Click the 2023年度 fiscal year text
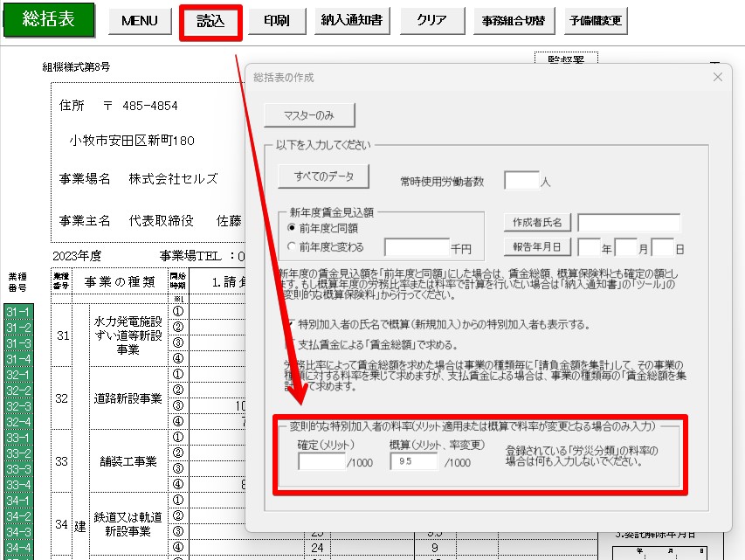Image resolution: width=745 pixels, height=560 pixels. pyautogui.click(x=77, y=256)
